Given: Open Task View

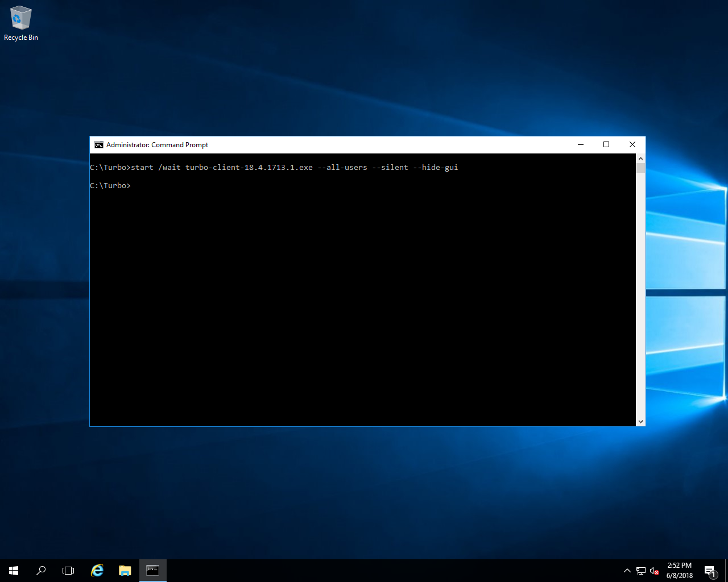Looking at the screenshot, I should (68, 570).
